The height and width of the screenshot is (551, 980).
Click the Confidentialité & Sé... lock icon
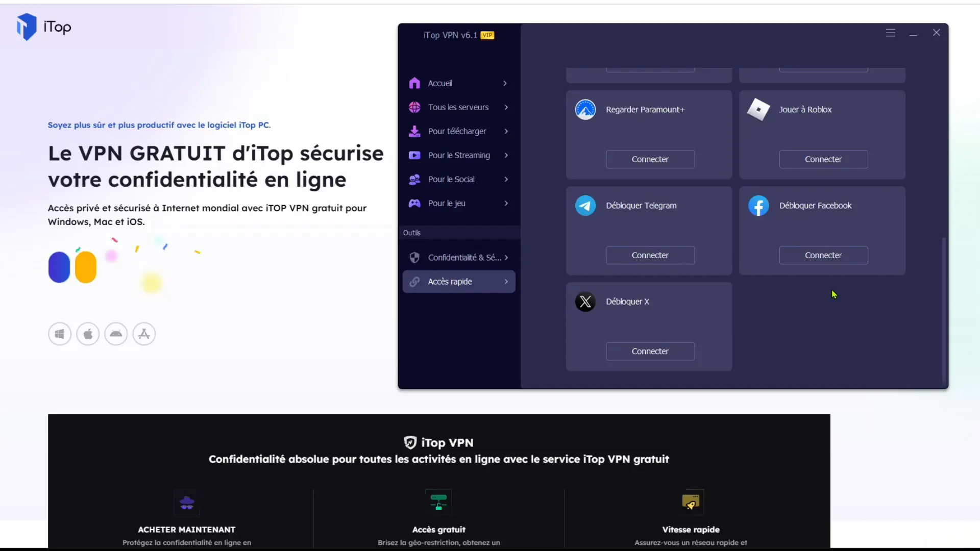[x=414, y=258]
